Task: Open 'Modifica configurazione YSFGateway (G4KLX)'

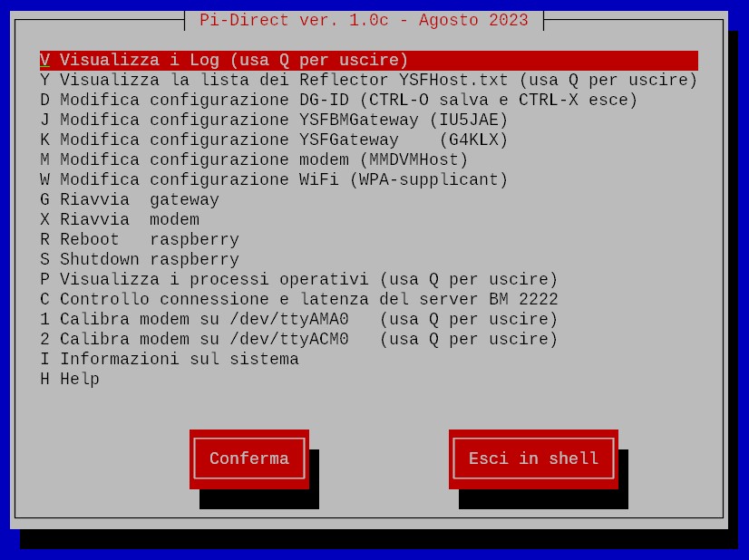Action: (274, 140)
